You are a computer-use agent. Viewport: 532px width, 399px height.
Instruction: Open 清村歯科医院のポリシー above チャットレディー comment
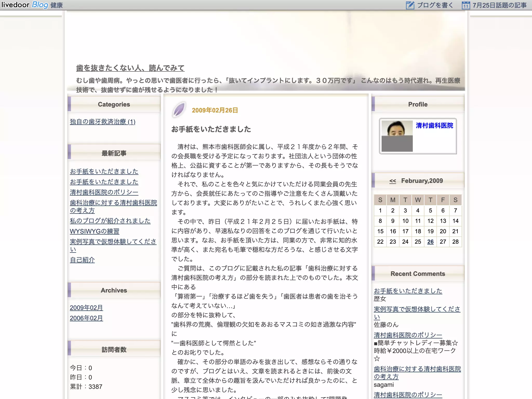(x=408, y=335)
